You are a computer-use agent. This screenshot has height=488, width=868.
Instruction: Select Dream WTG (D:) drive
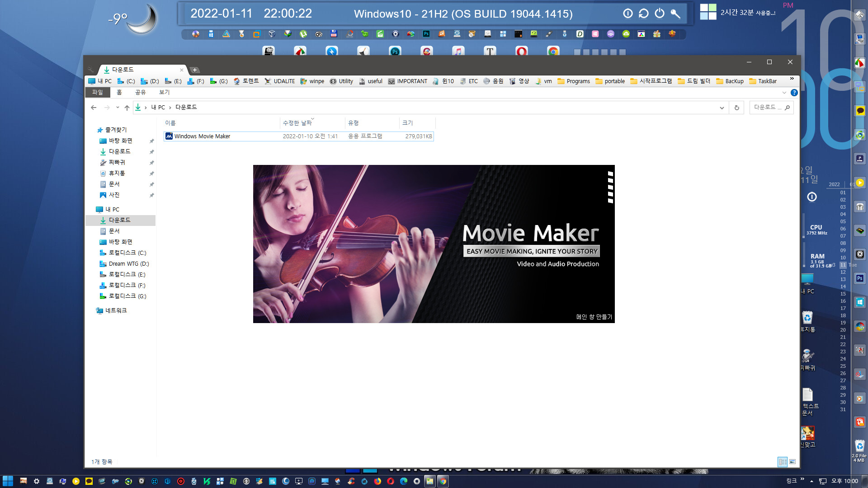coord(124,264)
